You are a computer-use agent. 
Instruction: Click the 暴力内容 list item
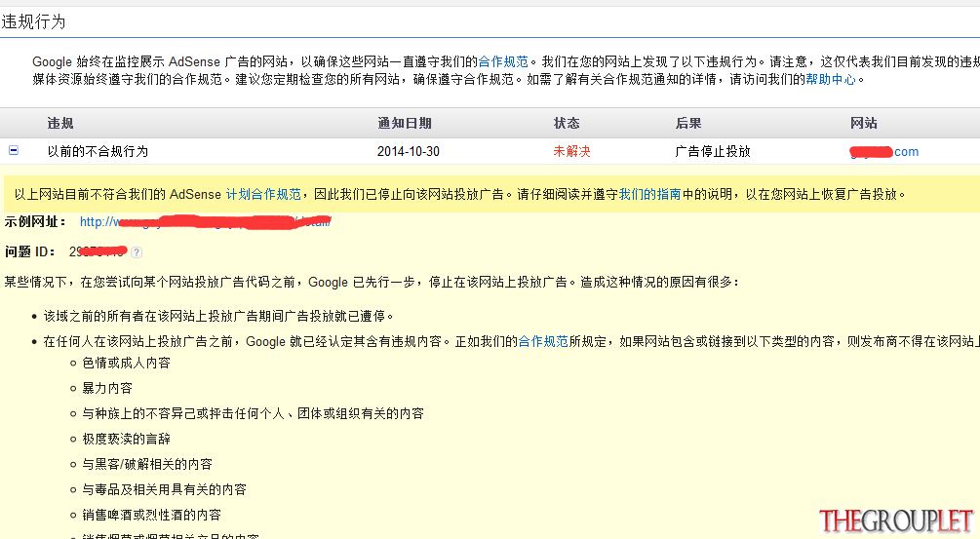point(107,389)
